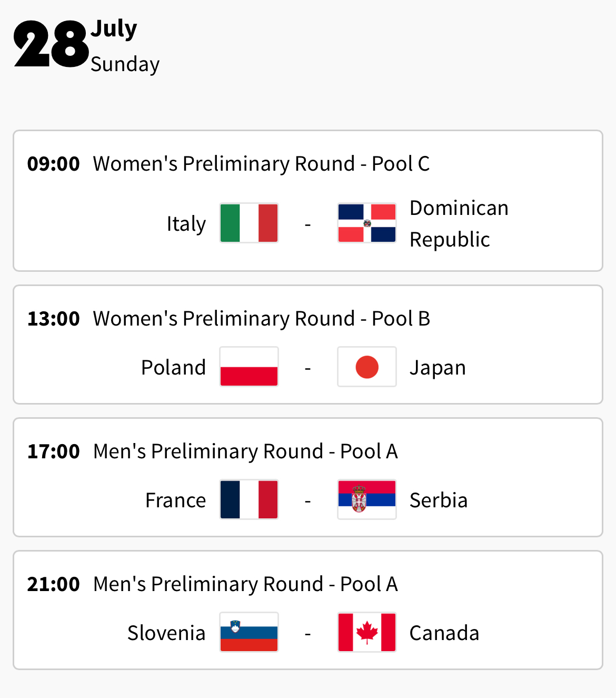Open the 21:00 Men's Pool A match title

click(245, 584)
